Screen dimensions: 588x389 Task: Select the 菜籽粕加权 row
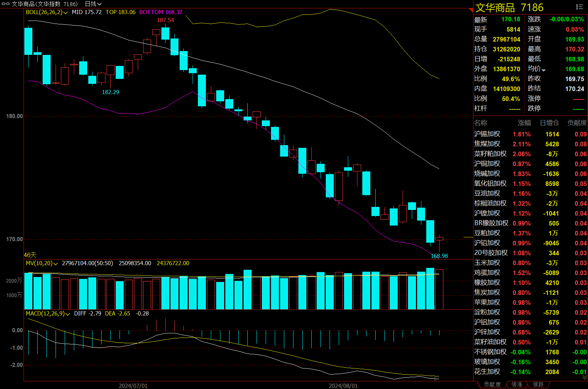(531, 154)
